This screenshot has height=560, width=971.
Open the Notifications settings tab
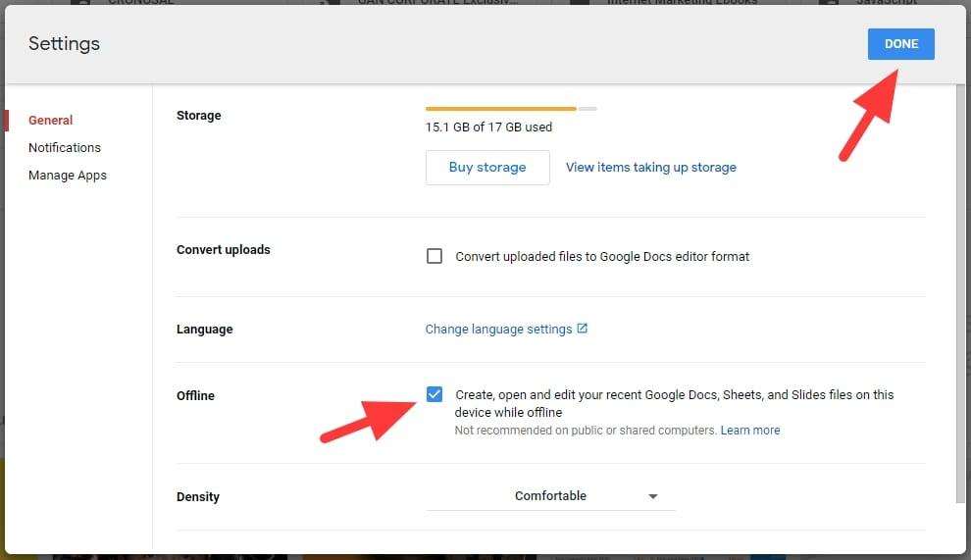65,147
